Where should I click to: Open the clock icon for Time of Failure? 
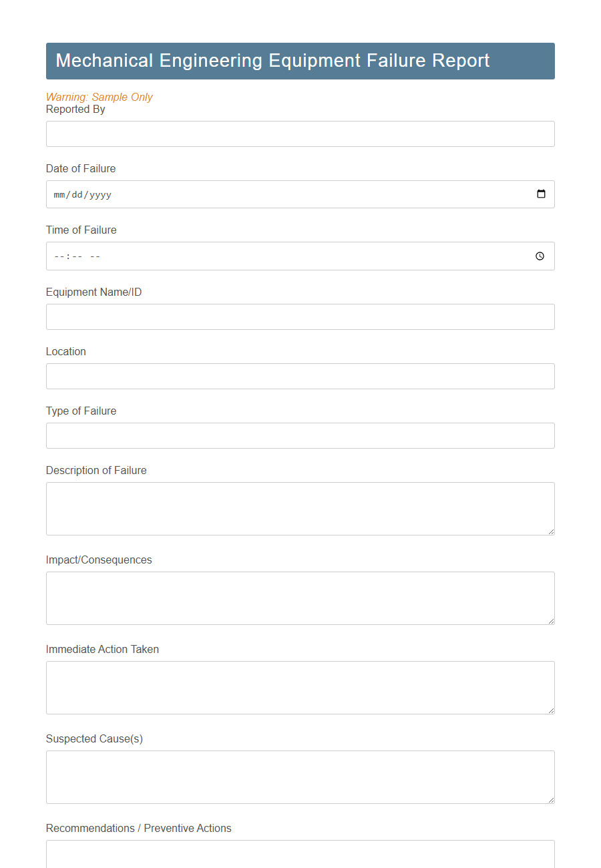(540, 256)
